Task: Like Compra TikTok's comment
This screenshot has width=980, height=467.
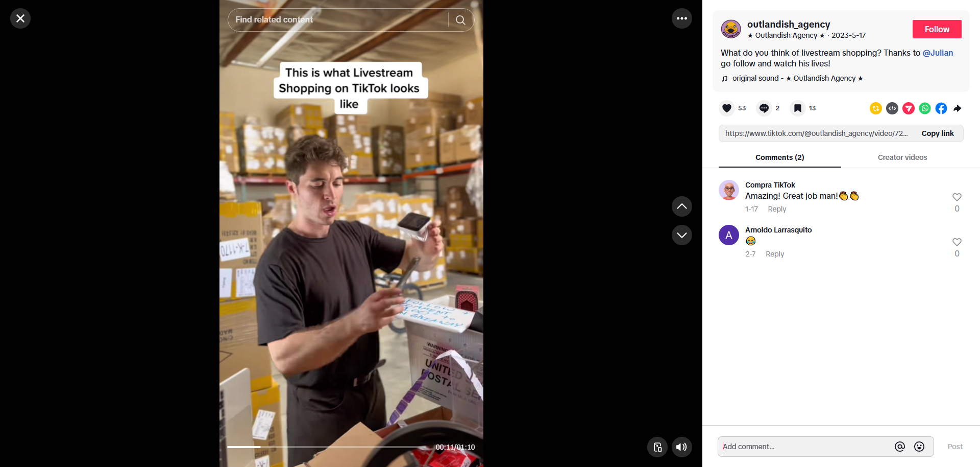Action: [957, 197]
